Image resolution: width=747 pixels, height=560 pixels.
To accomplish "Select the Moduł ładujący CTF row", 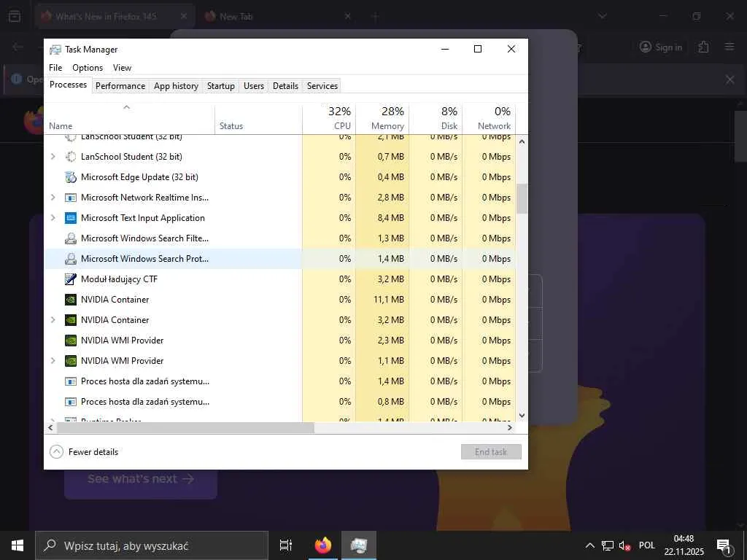I will (x=279, y=279).
